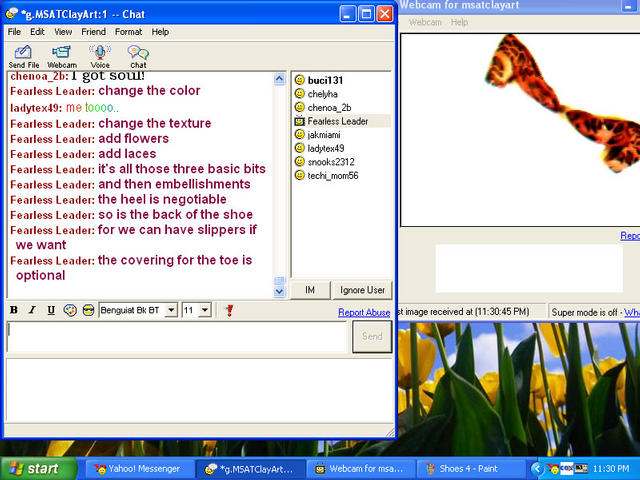640x480 pixels.
Task: Open the Edit menu
Action: point(37,32)
